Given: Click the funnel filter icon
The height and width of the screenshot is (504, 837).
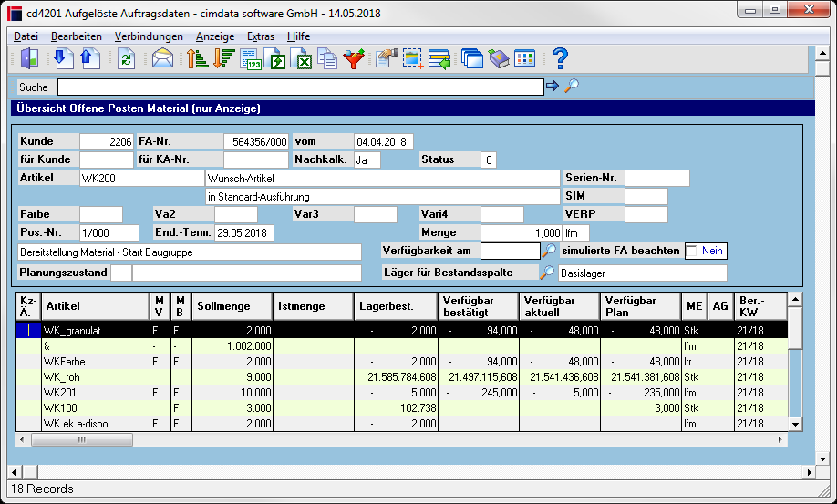Looking at the screenshot, I should pos(354,58).
